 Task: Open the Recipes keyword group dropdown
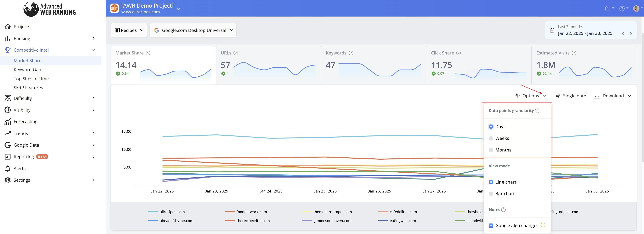point(129,30)
